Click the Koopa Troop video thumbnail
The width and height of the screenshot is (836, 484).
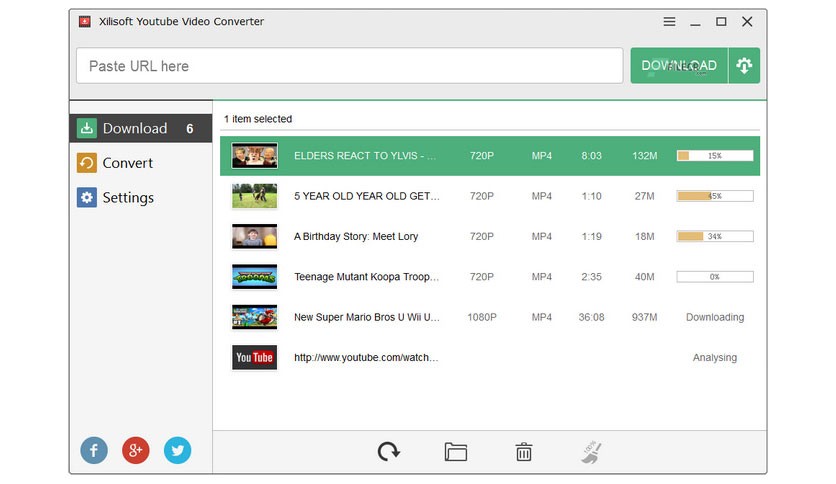point(254,277)
